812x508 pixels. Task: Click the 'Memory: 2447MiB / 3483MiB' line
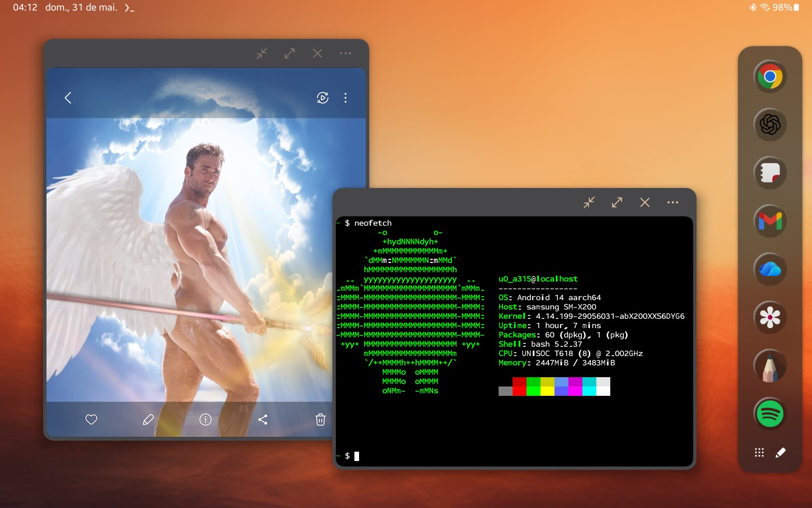557,363
